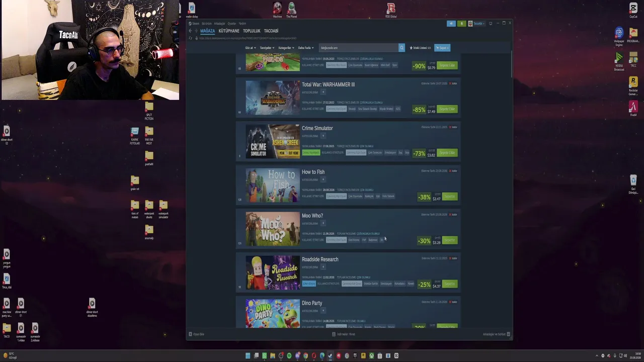Image resolution: width=644 pixels, height=362 pixels.
Task: Expand the Kategoriler dropdown
Action: 286,48
